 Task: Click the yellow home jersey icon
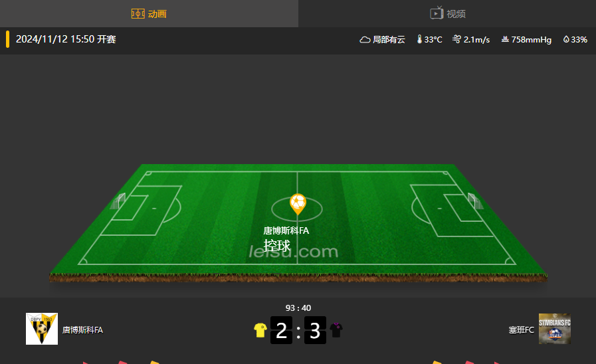click(x=260, y=330)
